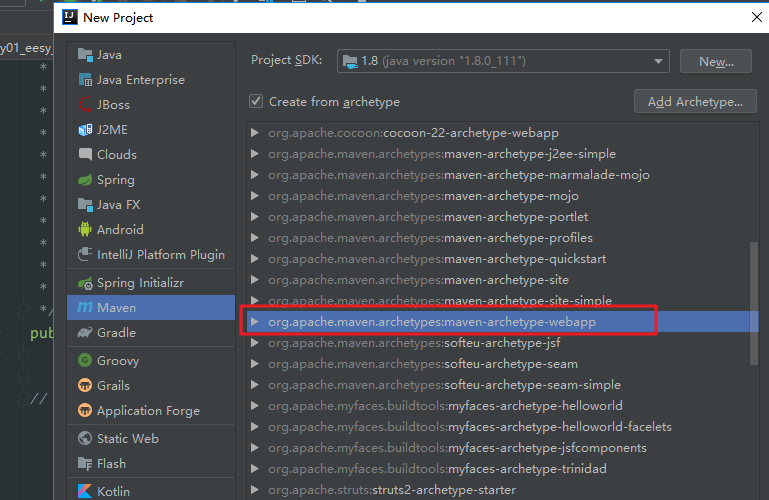The height and width of the screenshot is (500, 769).
Task: Select the Gradle elephant icon
Action: (x=85, y=333)
